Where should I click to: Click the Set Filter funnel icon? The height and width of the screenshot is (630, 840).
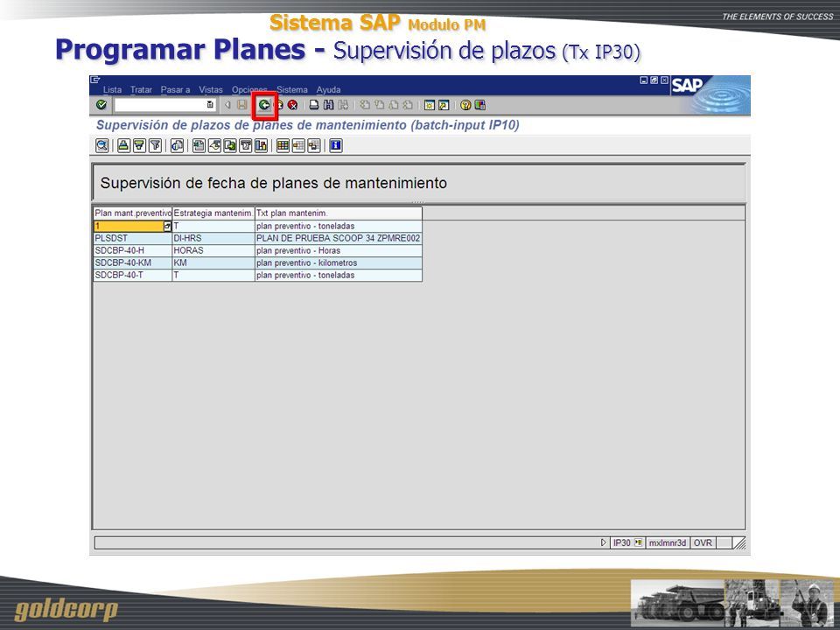(155, 145)
